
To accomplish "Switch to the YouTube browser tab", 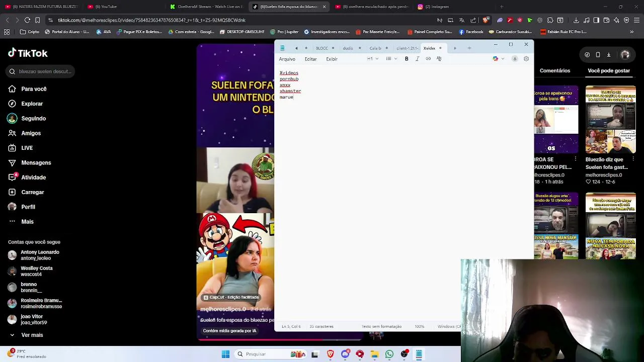I will pos(106,7).
